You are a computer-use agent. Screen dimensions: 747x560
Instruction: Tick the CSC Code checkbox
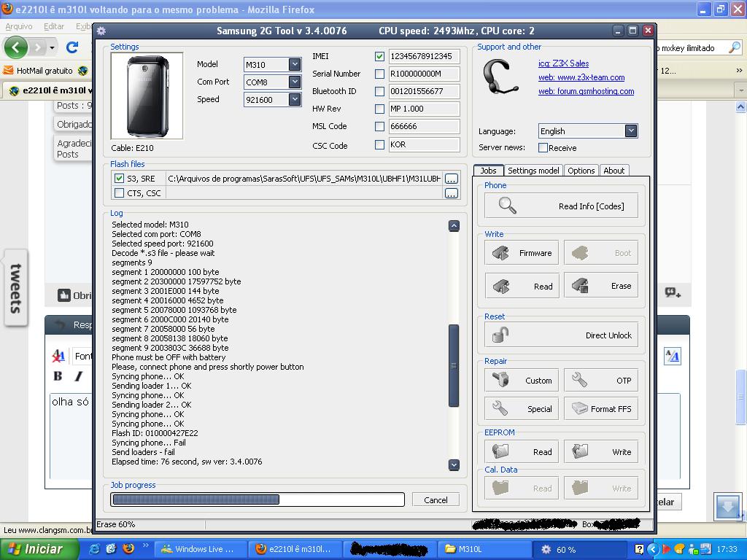pyautogui.click(x=379, y=145)
